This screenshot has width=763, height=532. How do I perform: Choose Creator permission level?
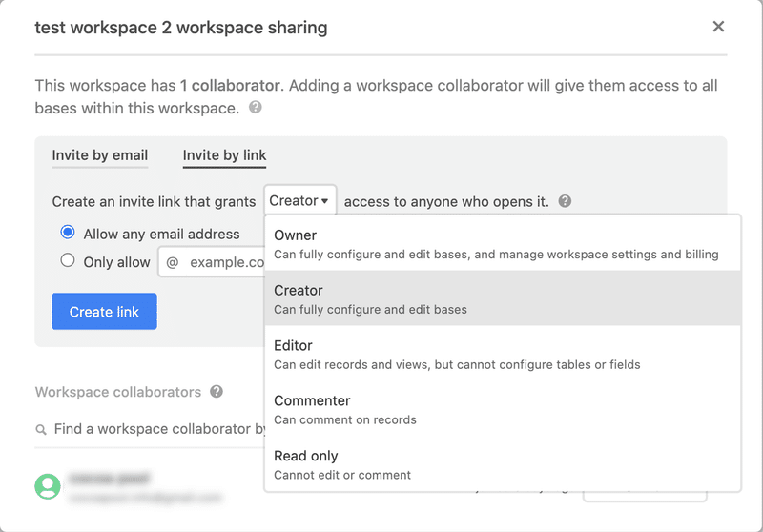click(503, 298)
